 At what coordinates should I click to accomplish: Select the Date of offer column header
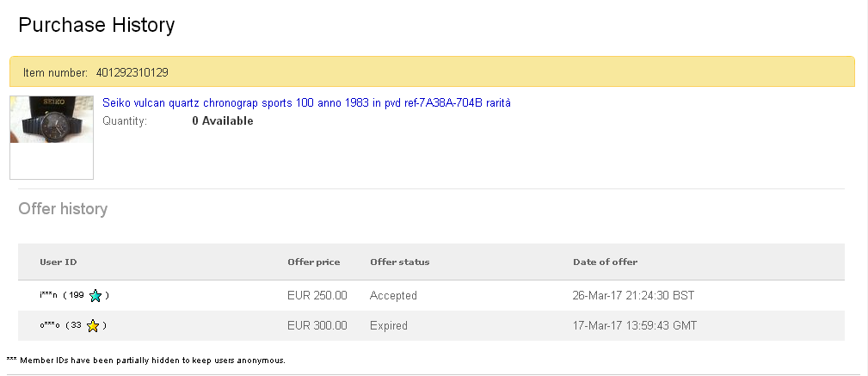tap(605, 262)
